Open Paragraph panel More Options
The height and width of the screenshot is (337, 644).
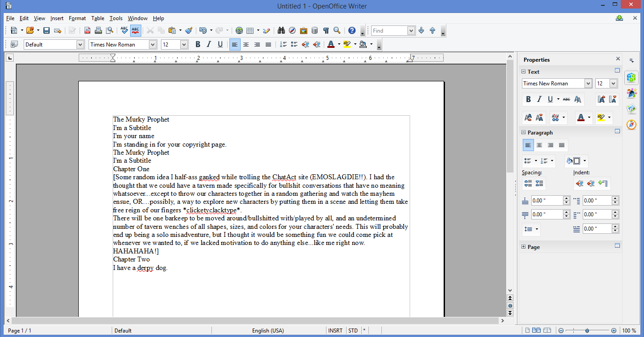click(x=617, y=131)
